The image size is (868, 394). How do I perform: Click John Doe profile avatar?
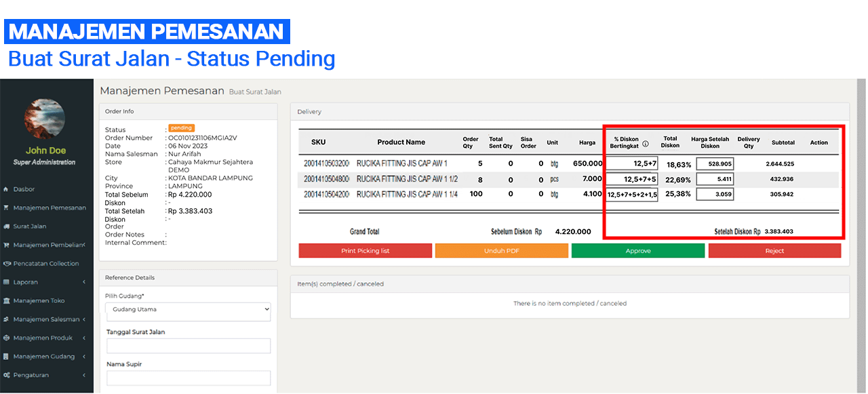44,119
